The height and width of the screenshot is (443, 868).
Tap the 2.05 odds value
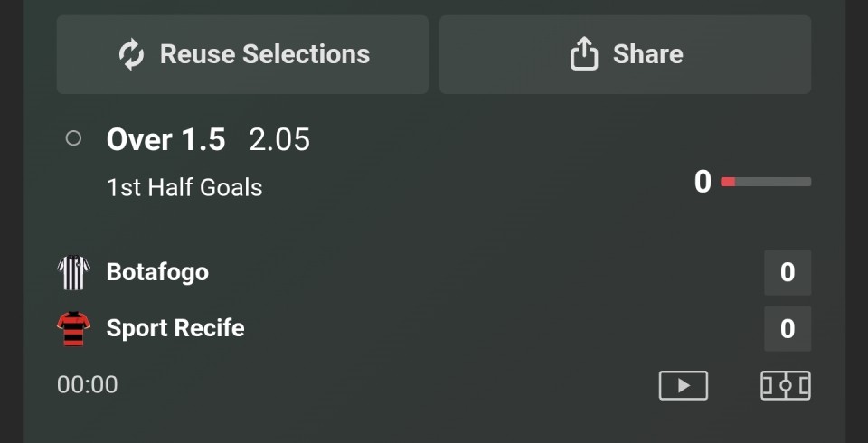279,139
